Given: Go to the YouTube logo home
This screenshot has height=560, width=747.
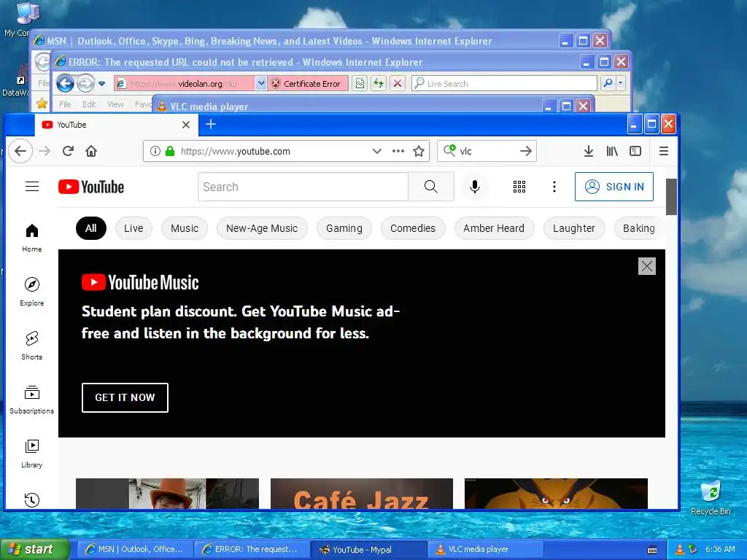Looking at the screenshot, I should (x=91, y=187).
